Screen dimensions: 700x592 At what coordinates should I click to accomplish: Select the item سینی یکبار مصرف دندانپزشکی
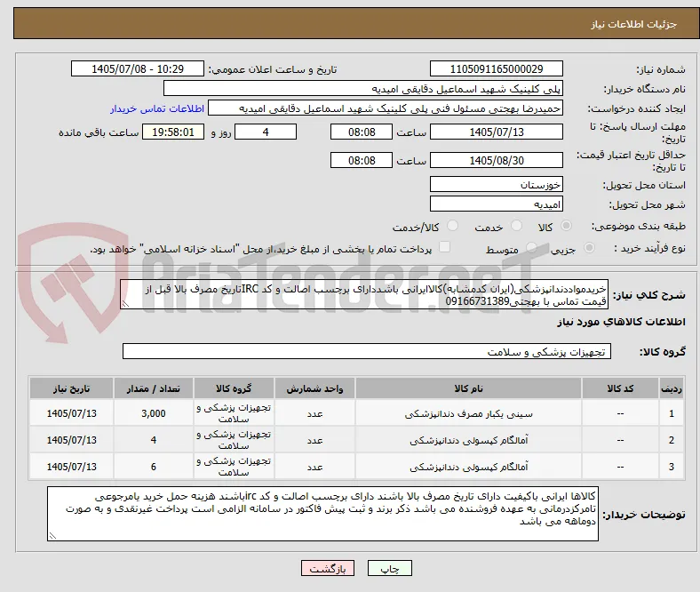(469, 413)
